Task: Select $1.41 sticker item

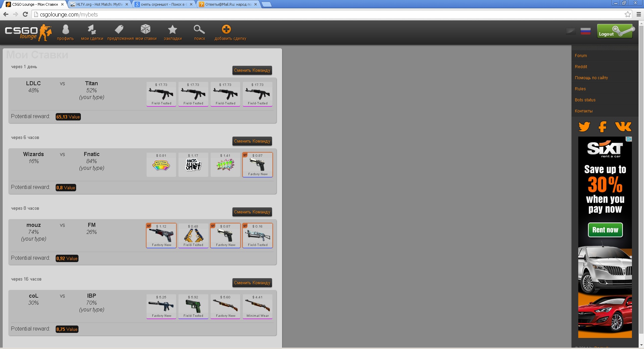Action: tap(225, 165)
